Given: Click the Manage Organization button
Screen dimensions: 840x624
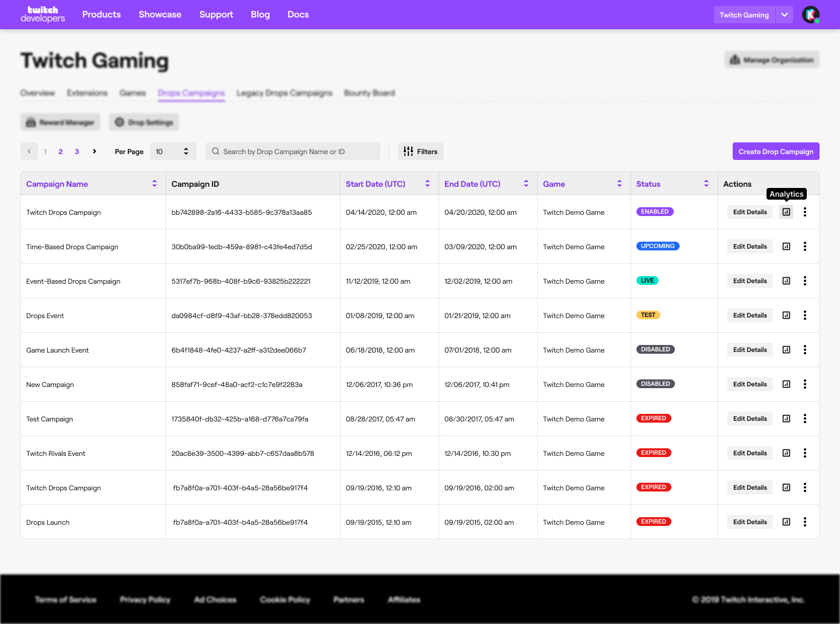Looking at the screenshot, I should [x=772, y=60].
